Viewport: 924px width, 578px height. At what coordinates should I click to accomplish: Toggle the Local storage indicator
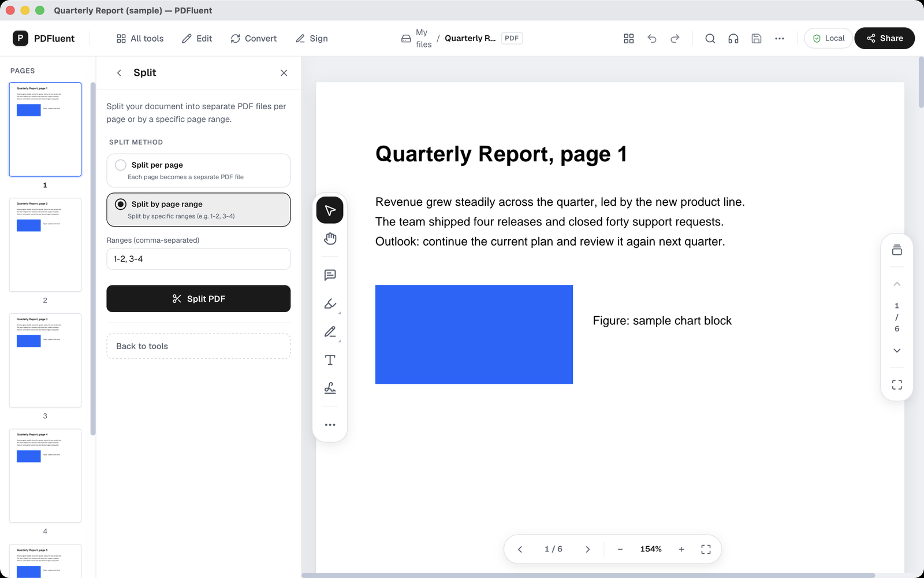828,38
